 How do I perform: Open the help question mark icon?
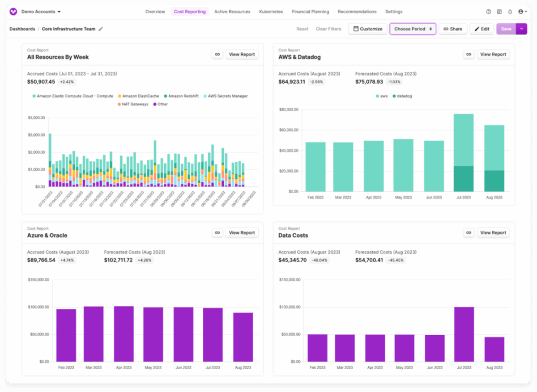tap(488, 12)
